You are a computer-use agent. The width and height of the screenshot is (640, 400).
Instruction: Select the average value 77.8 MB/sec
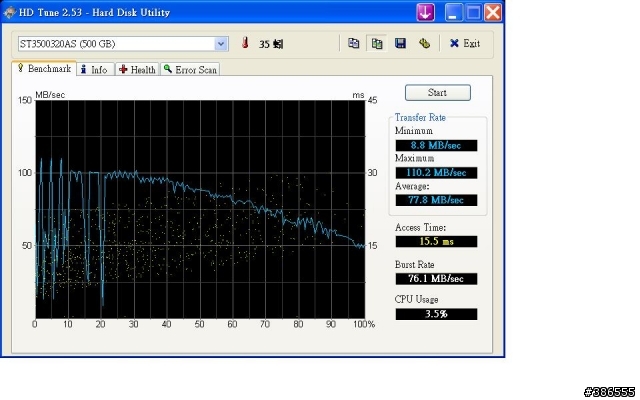click(436, 200)
